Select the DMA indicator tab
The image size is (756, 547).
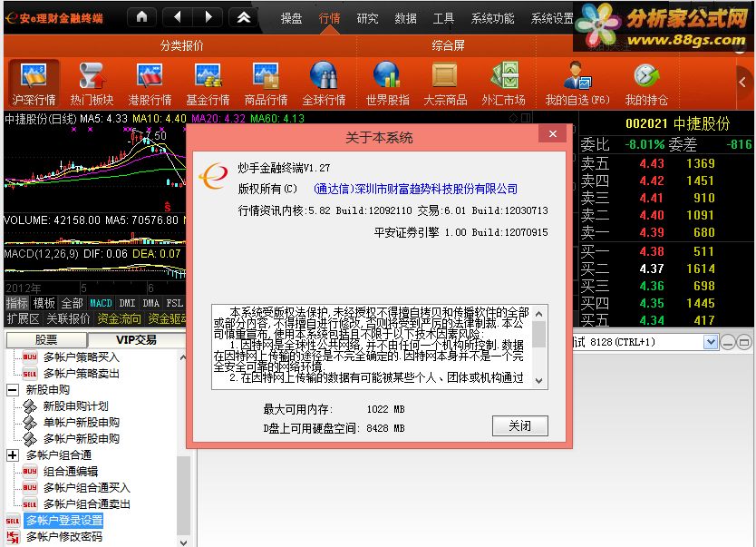[x=150, y=303]
